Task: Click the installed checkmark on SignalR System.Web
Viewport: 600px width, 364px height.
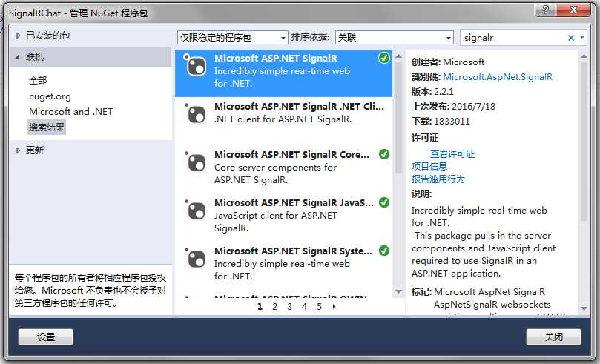Action: click(x=383, y=251)
